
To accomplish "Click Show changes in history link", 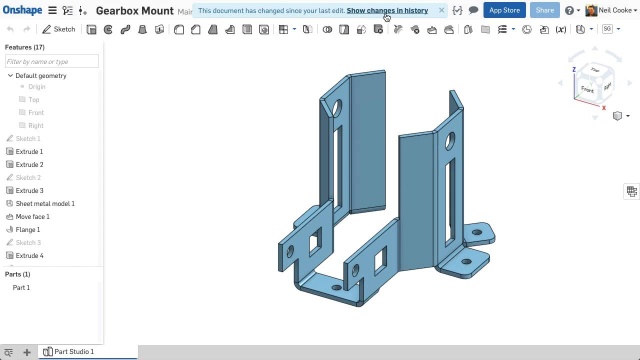I will (x=387, y=11).
